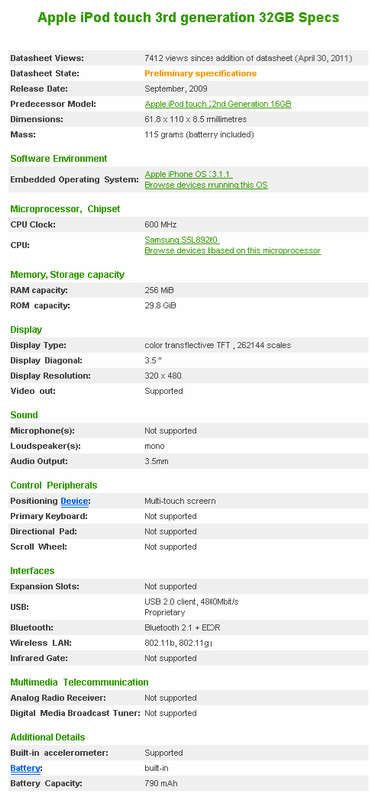The height and width of the screenshot is (800, 375).
Task: Open Apple iPod touch 2nd Generation 16GB link
Action: coord(218,104)
